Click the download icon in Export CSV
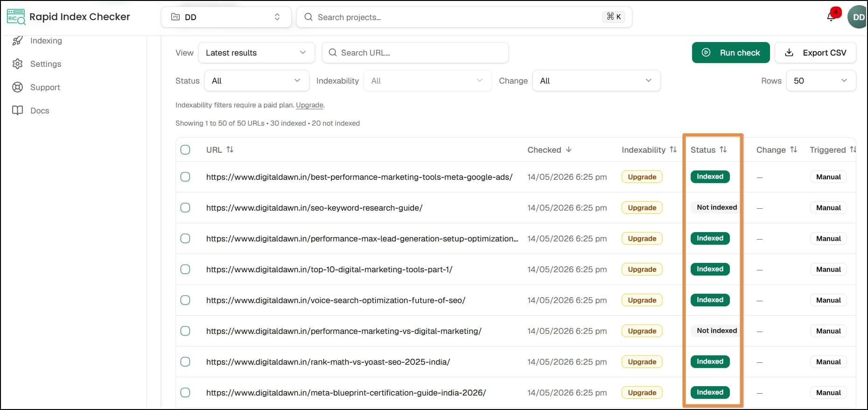Viewport: 868px width, 410px height. (x=789, y=52)
